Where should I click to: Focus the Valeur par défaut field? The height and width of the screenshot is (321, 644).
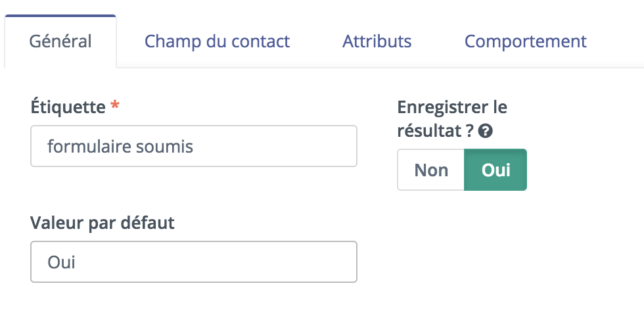pos(194,261)
